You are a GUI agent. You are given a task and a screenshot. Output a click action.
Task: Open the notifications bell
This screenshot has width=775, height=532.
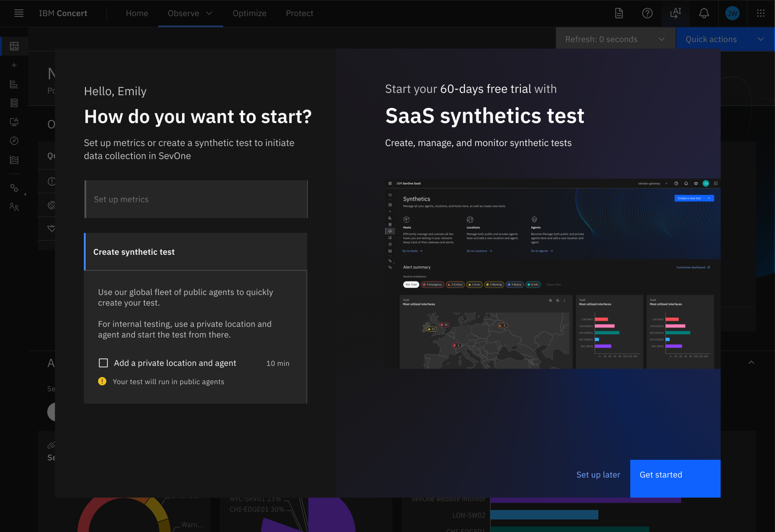point(704,13)
